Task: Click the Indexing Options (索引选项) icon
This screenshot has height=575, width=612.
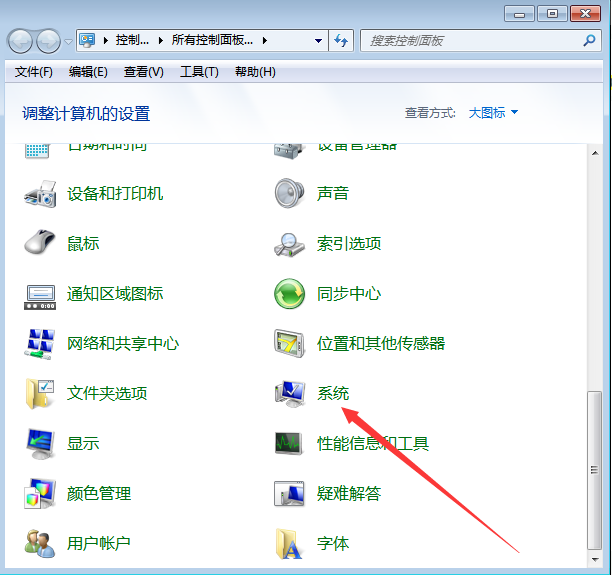Action: [289, 245]
